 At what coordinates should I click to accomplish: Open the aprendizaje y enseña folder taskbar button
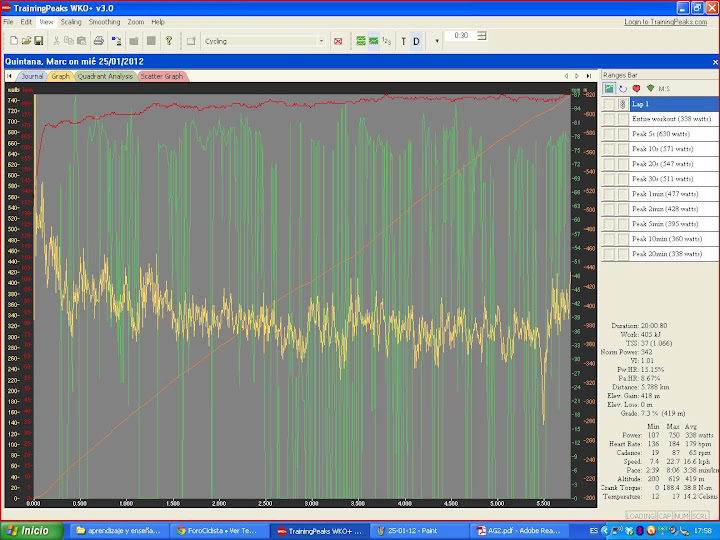119,531
